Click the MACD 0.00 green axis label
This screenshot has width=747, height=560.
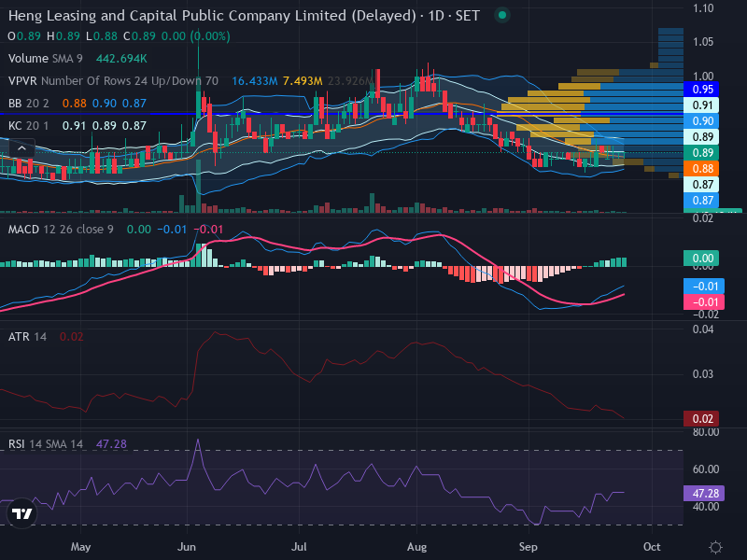click(x=701, y=259)
